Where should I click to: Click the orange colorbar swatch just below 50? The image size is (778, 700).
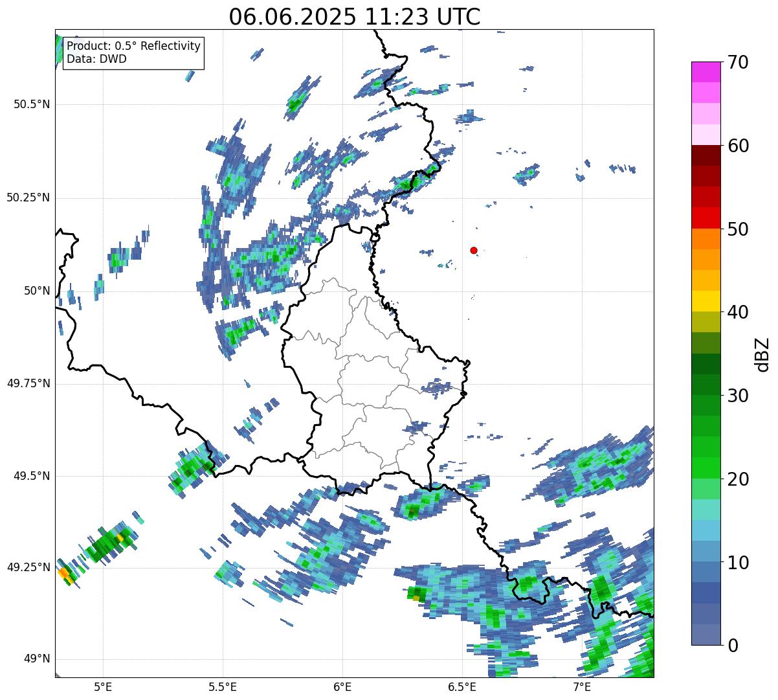point(706,239)
